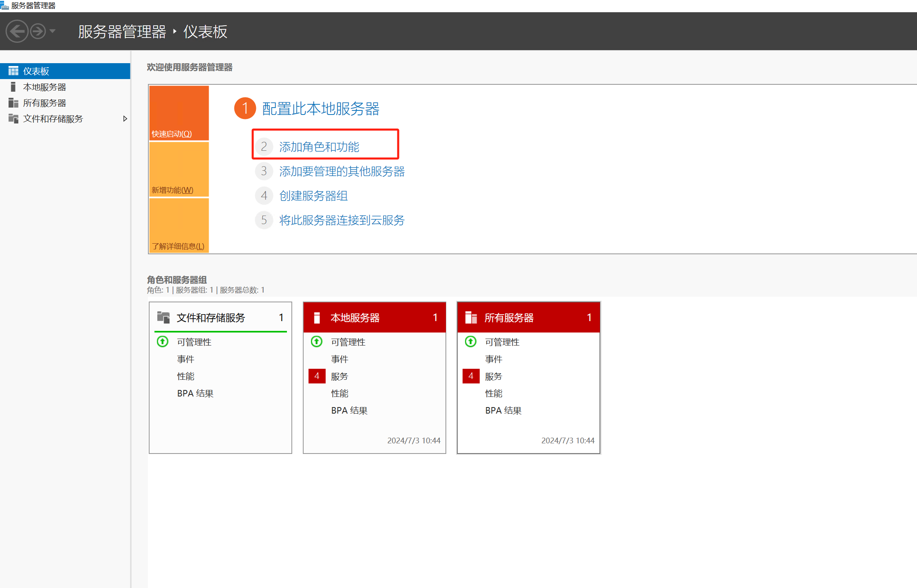Click 将此服务器连接到云服务 link
917x588 pixels.
tap(342, 220)
